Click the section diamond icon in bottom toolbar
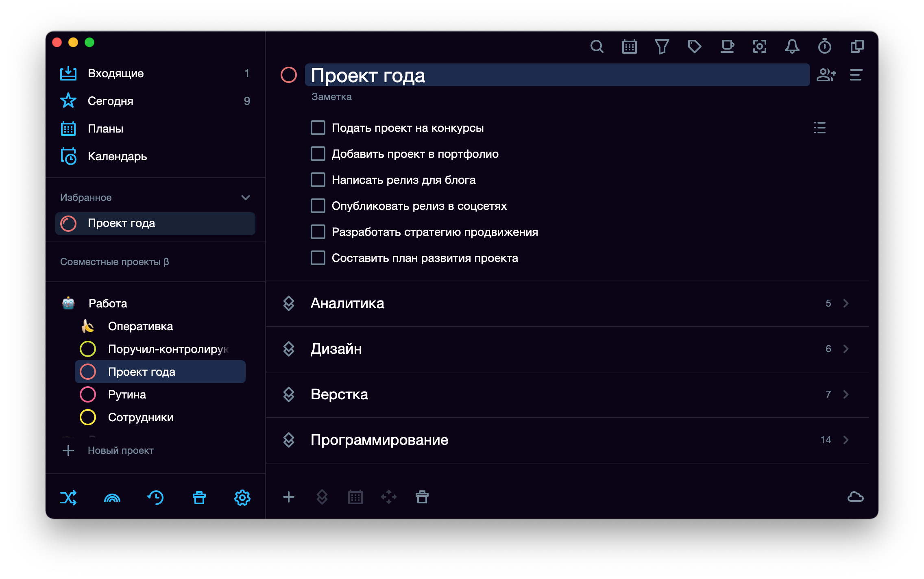Screen dimensions: 924x579 pos(322,497)
